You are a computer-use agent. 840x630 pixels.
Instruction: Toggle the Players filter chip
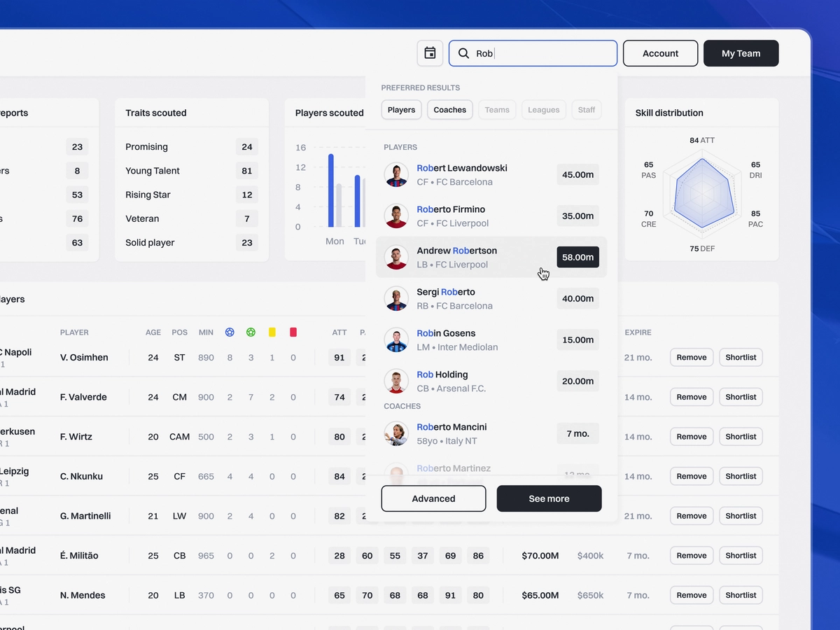pos(402,110)
